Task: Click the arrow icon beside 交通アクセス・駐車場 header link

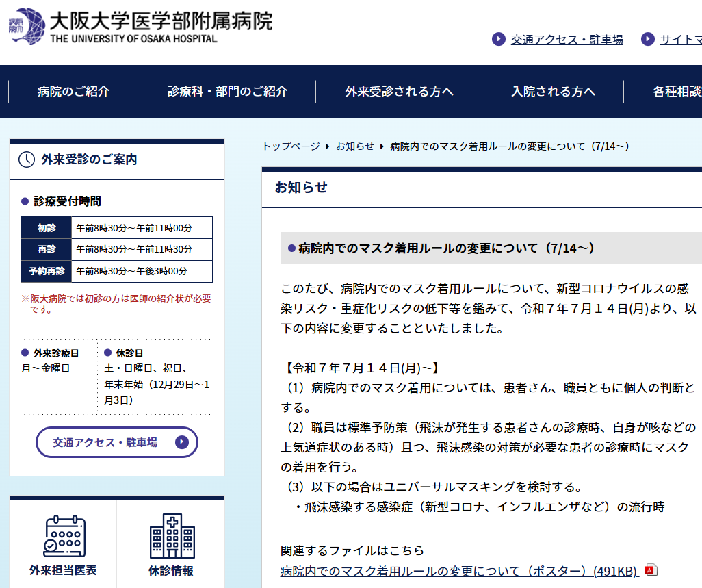Action: [x=498, y=40]
